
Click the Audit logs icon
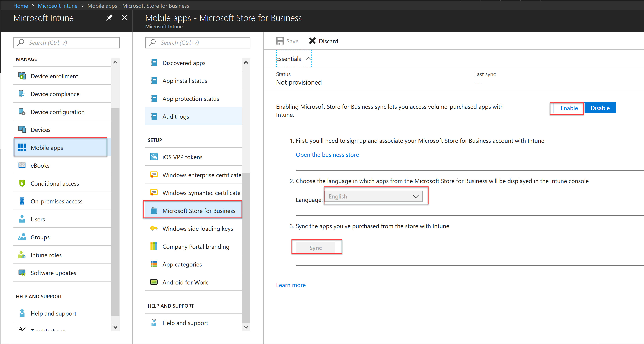click(x=154, y=116)
